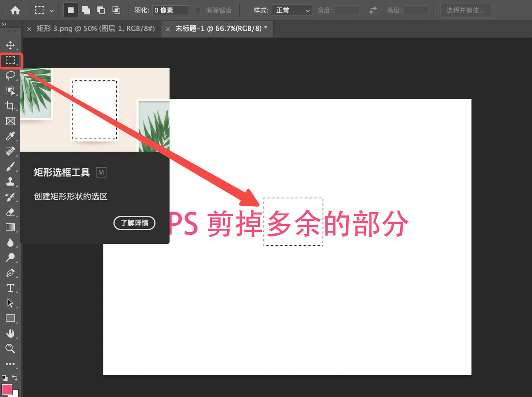532x397 pixels.
Task: Choose New Selection mode
Action: pyautogui.click(x=71, y=10)
